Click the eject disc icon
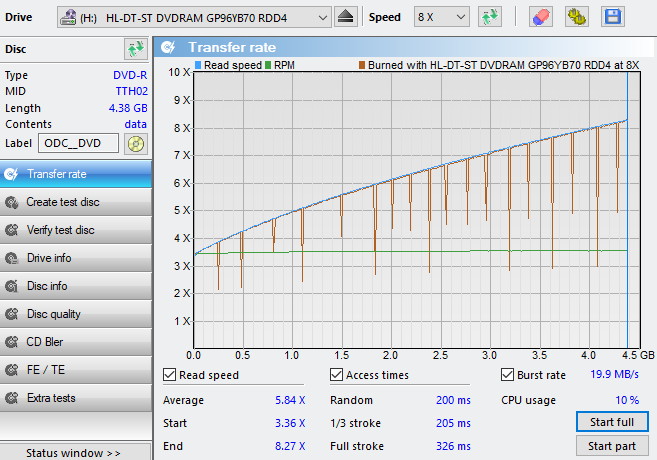Screen dimensions: 657x460 [x=345, y=17]
